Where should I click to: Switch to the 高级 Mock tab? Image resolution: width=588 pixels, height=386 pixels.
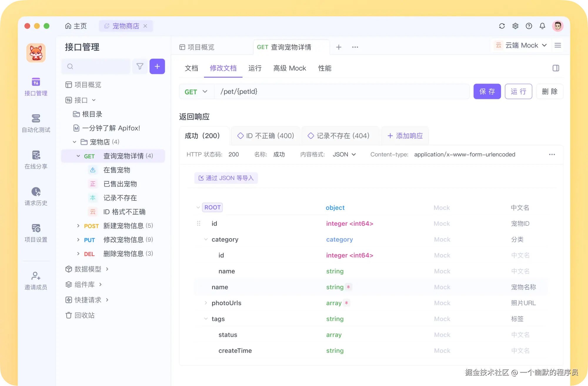pyautogui.click(x=289, y=68)
